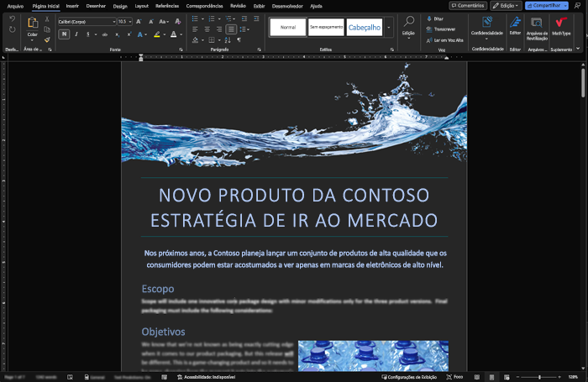The height and width of the screenshot is (382, 588).
Task: Switch to the Layout tab
Action: pos(141,6)
